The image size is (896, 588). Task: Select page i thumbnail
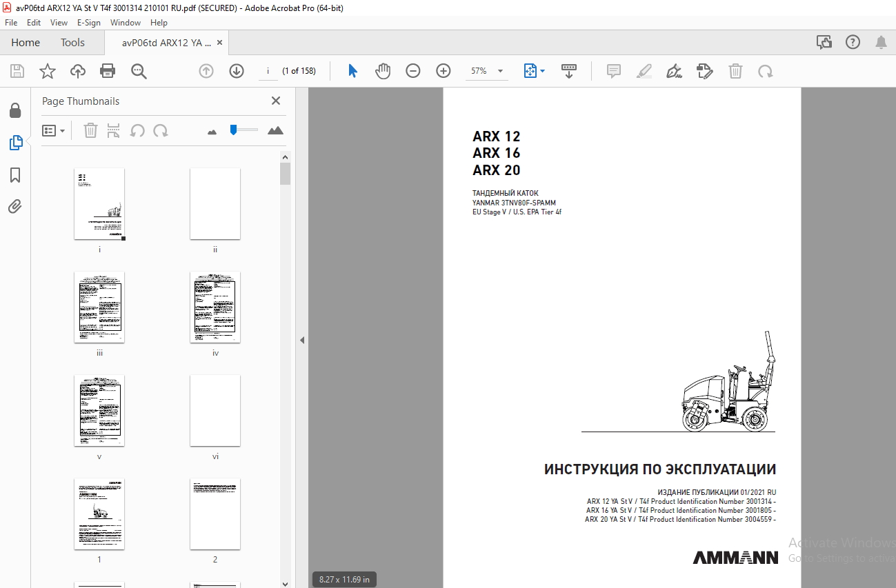click(99, 204)
